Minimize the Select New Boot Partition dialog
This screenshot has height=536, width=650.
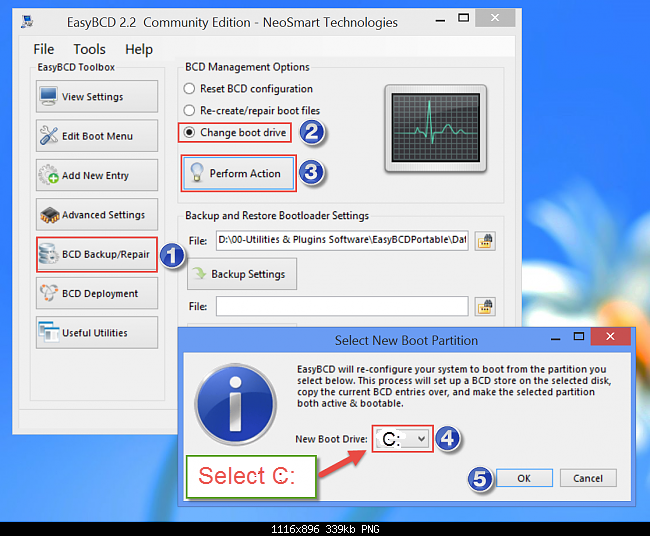tap(556, 338)
